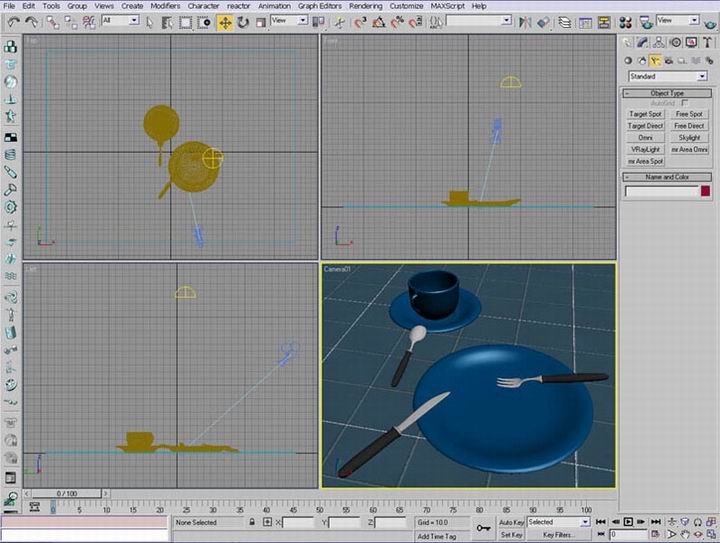Click the red object color swatch

pos(705,191)
